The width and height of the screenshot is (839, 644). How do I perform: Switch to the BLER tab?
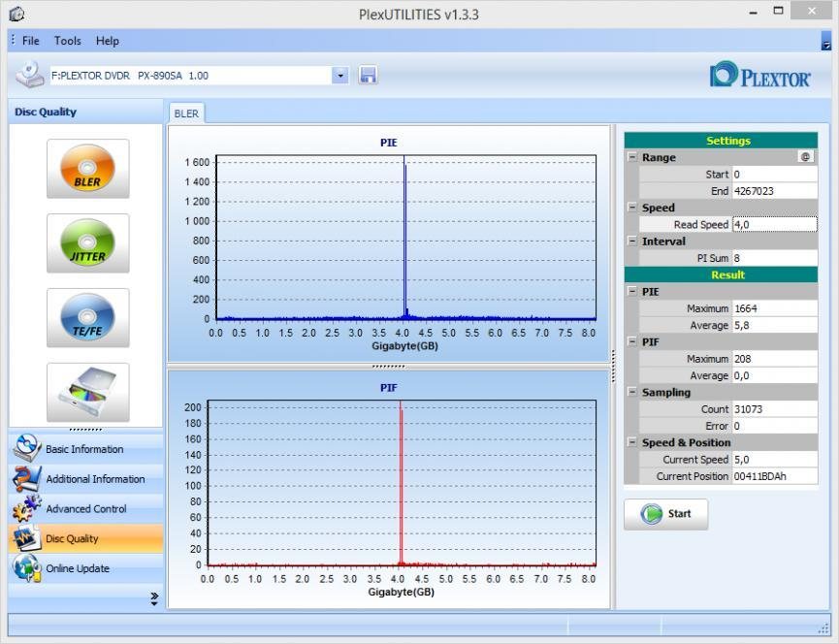186,113
